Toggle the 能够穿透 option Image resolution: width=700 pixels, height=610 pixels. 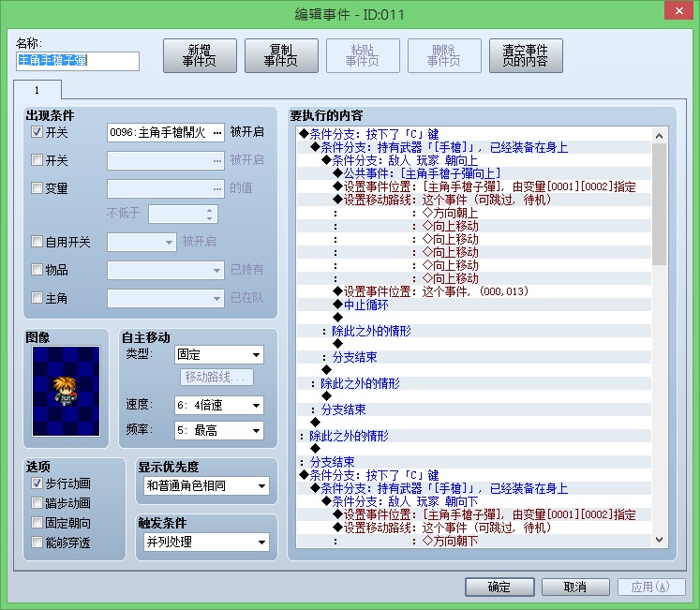tap(37, 543)
